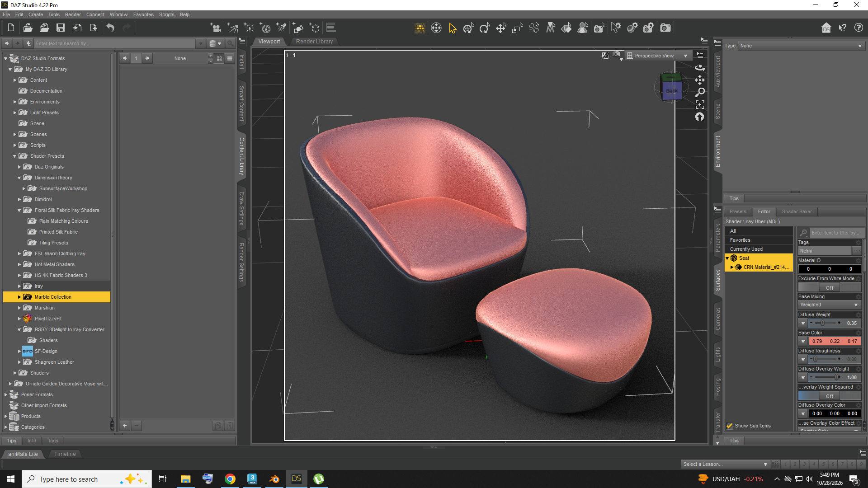Viewport: 868px width, 488px height.
Task: Open Chrome from the Windows taskbar
Action: coord(230,479)
